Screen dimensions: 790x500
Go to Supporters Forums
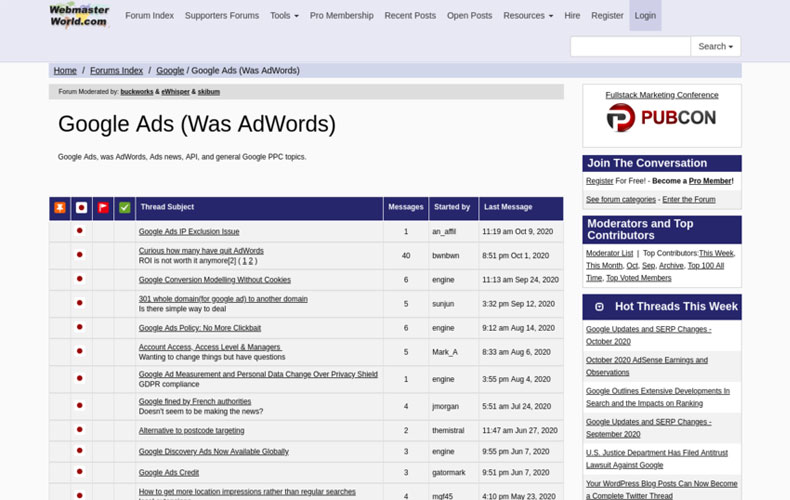(222, 16)
